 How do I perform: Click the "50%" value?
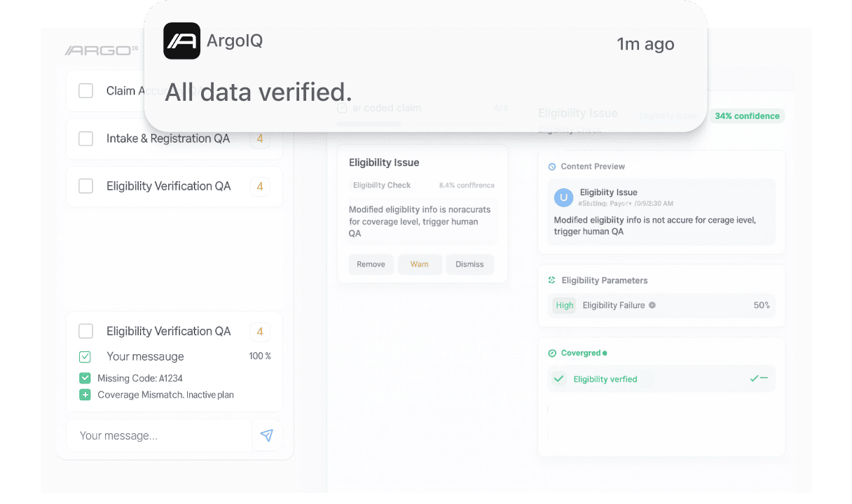(762, 305)
